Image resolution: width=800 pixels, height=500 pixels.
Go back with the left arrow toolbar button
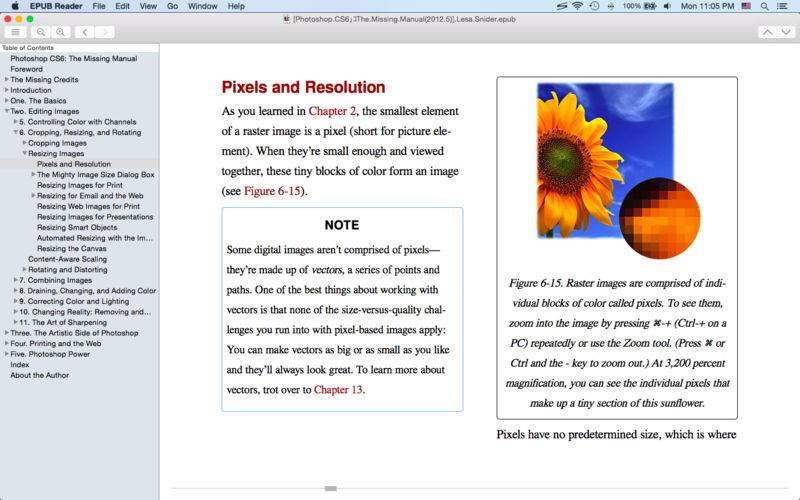[x=85, y=32]
